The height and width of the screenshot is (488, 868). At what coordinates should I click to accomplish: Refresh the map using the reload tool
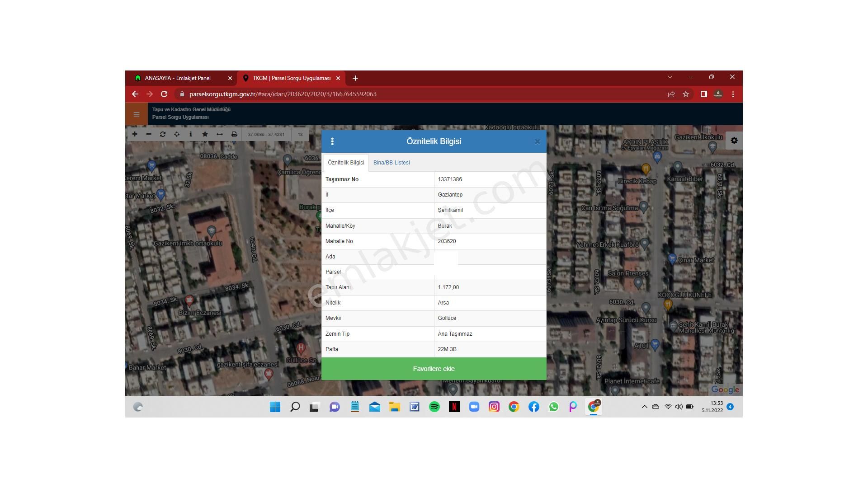coord(163,134)
